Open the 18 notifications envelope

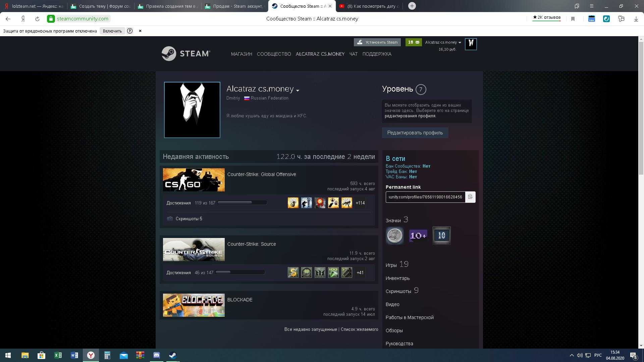(414, 42)
